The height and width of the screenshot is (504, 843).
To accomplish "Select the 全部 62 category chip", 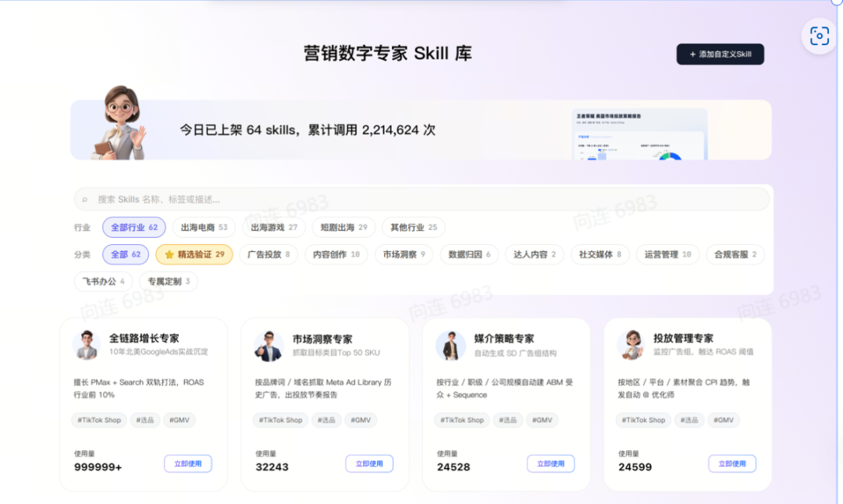I will tap(125, 254).
